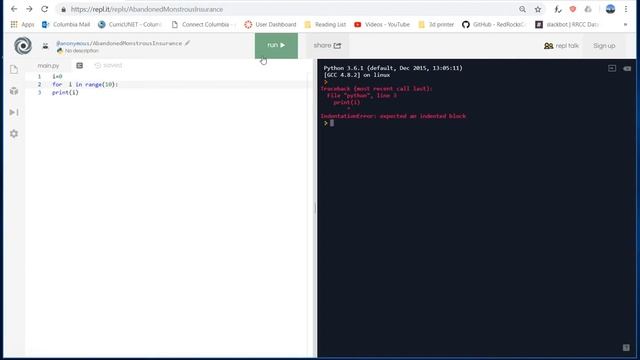Click the anonymous user avatar icon

tap(45, 46)
